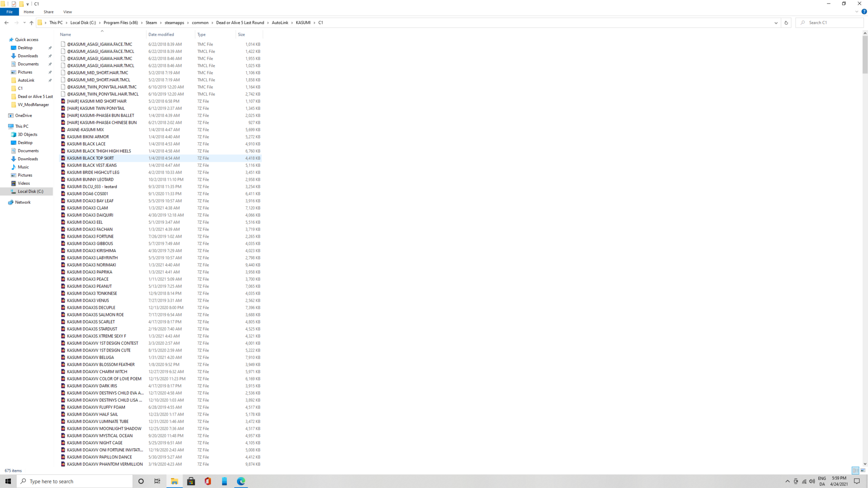Refresh the current folder view
Screen dimensions: 868x488
pyautogui.click(x=786, y=23)
